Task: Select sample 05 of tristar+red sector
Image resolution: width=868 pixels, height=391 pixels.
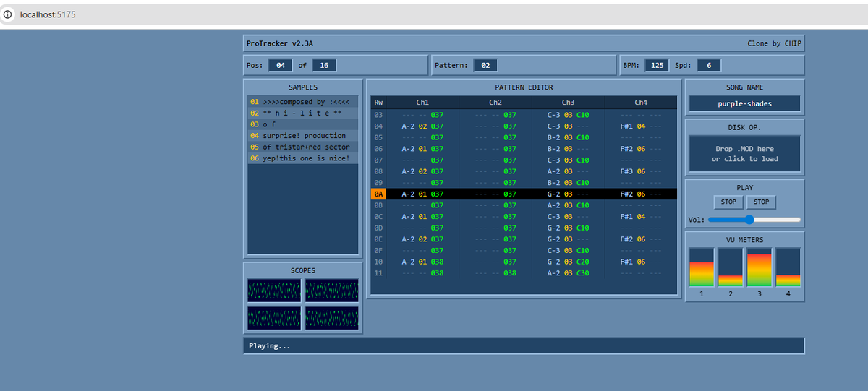Action: tap(302, 147)
